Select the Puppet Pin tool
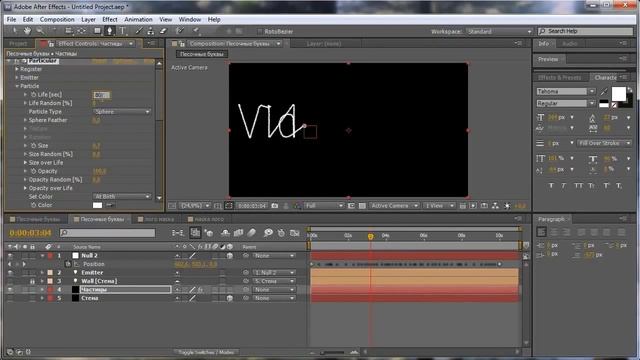This screenshot has width=640, height=360. (196, 31)
